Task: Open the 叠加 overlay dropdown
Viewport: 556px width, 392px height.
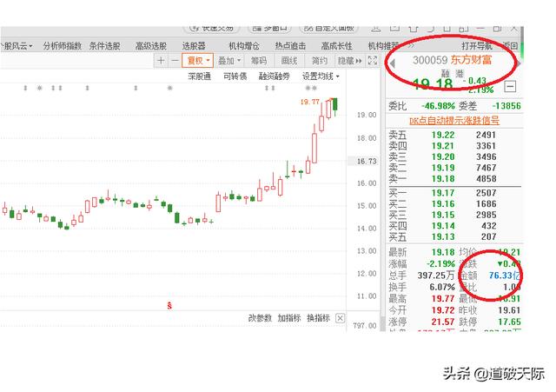Action: 229,61
